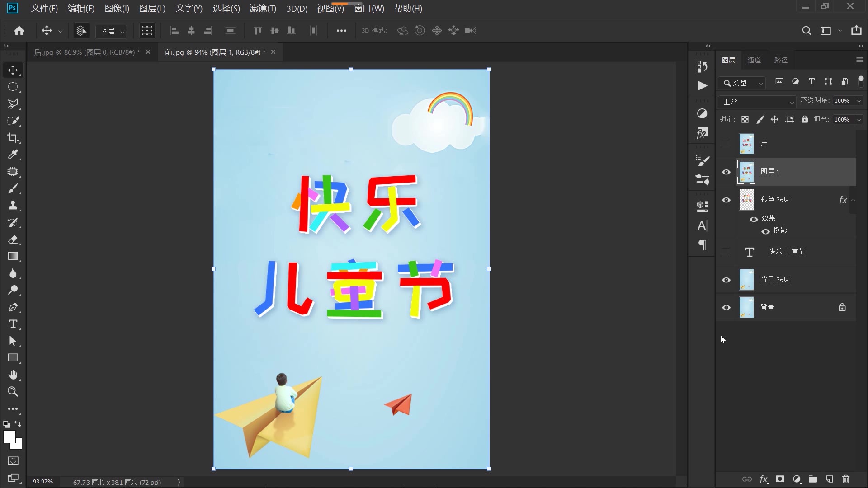Screen dimensions: 868x488
Task: Click the zoom percentage field 93.97%
Action: (x=43, y=482)
